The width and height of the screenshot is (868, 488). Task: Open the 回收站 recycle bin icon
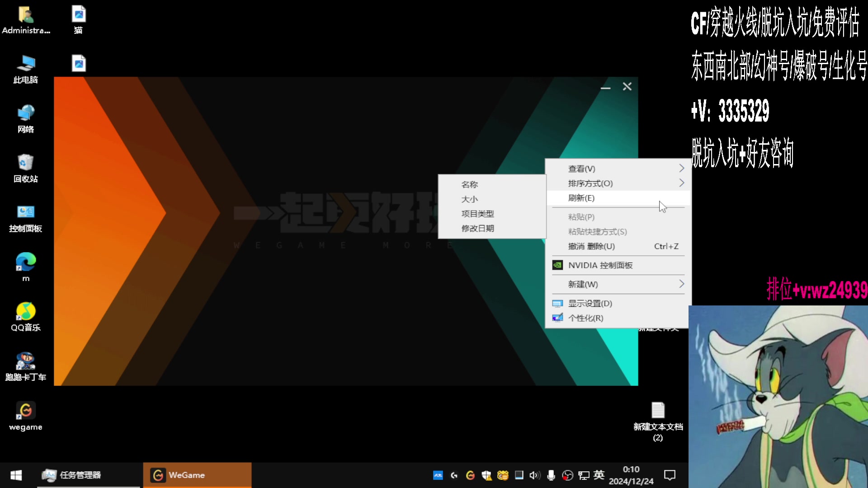point(26,169)
